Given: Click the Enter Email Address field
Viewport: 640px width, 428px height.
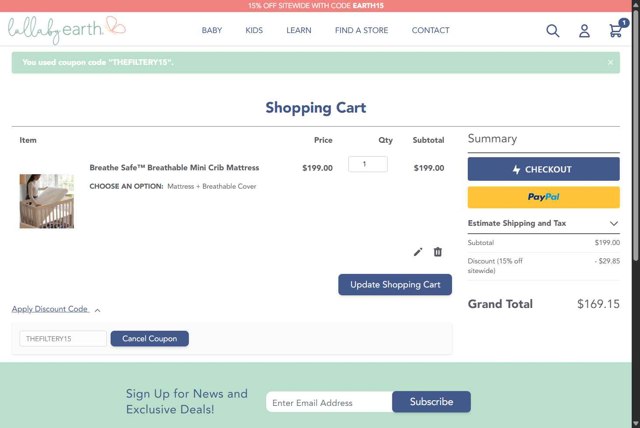Looking at the screenshot, I should (329, 402).
